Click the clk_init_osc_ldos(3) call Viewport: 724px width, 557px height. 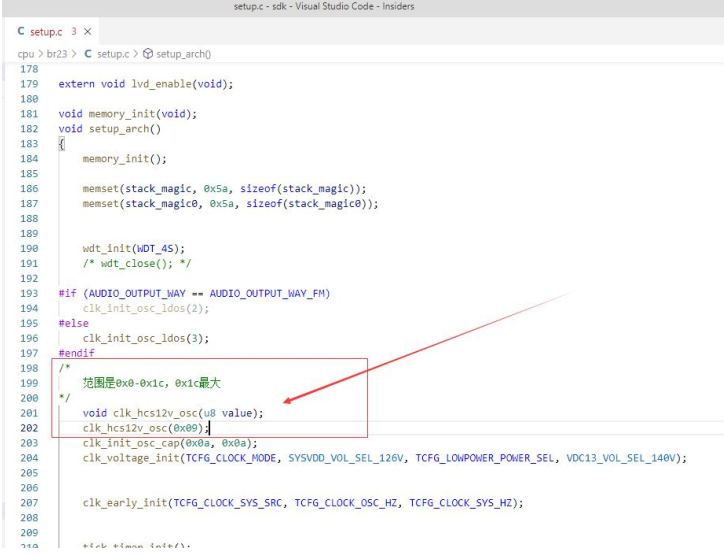click(x=146, y=339)
